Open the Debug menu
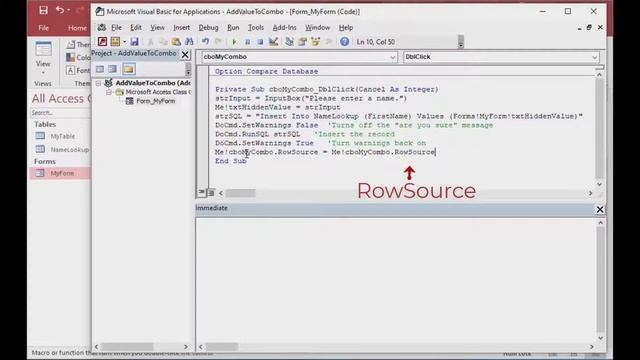This screenshot has height=360, width=640. (x=208, y=27)
